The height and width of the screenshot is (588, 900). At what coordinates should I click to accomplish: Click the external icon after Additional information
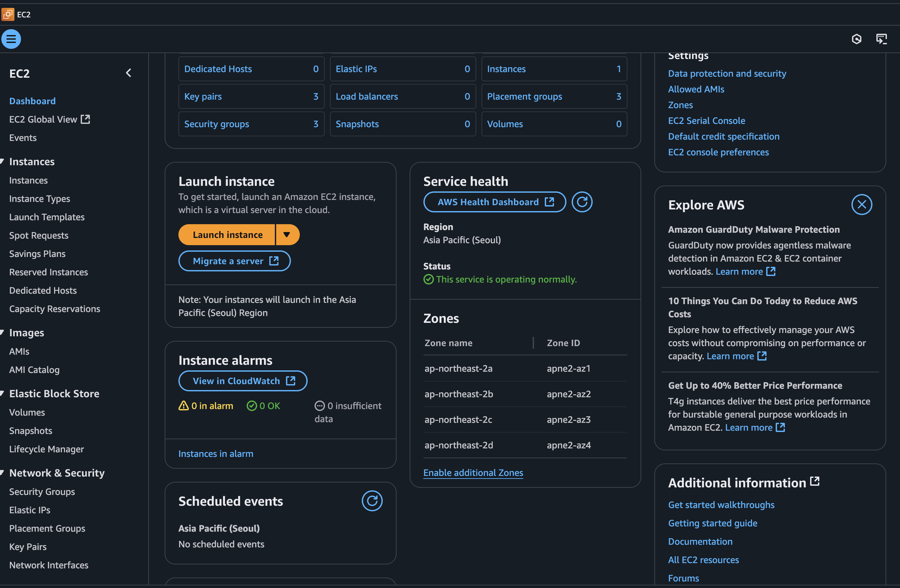(814, 481)
